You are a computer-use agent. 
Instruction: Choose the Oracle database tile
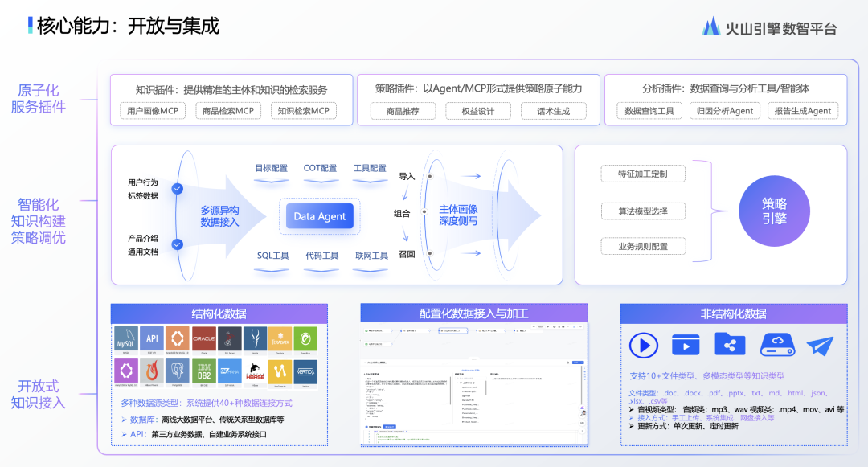tap(203, 339)
